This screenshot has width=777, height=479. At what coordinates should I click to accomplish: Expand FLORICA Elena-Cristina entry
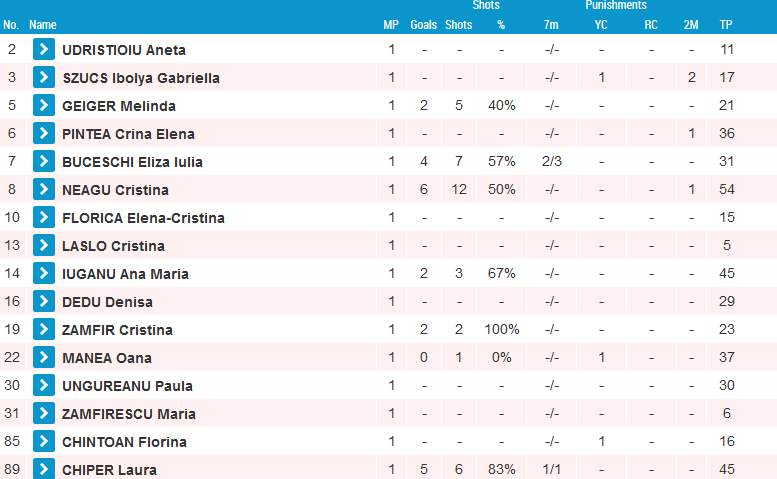pyautogui.click(x=44, y=217)
